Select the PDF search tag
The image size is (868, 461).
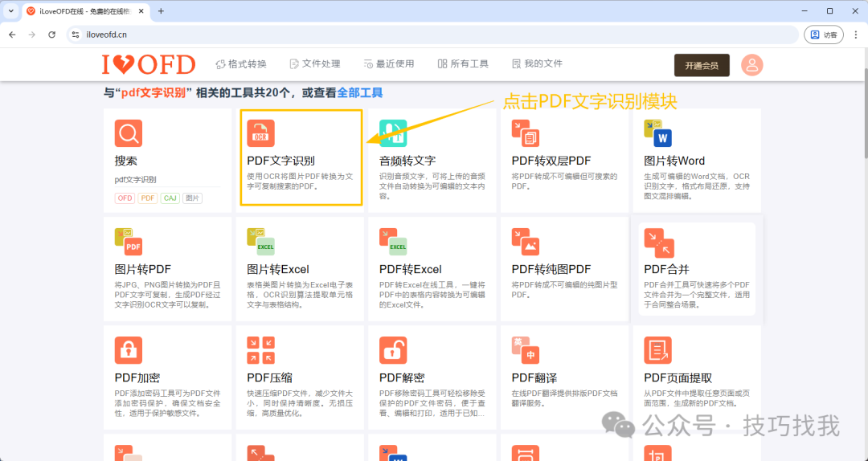click(148, 198)
